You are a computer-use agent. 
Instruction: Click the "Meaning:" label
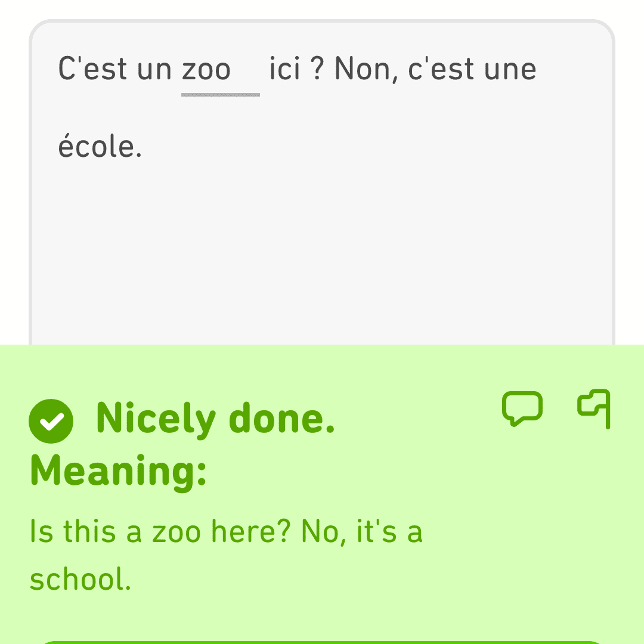[x=118, y=471]
